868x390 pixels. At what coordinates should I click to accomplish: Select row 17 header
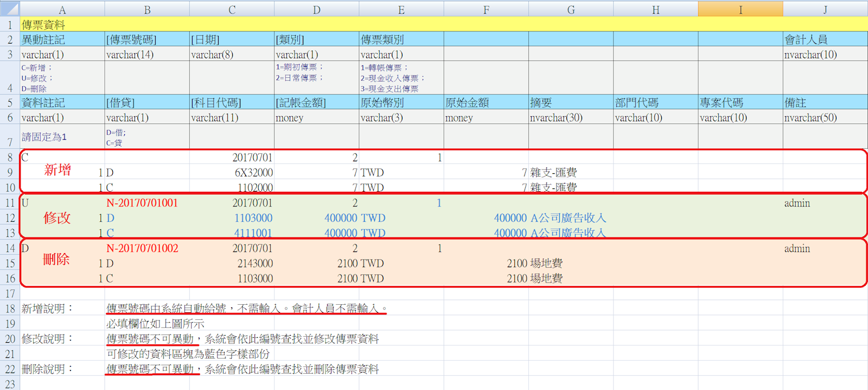pos(10,294)
